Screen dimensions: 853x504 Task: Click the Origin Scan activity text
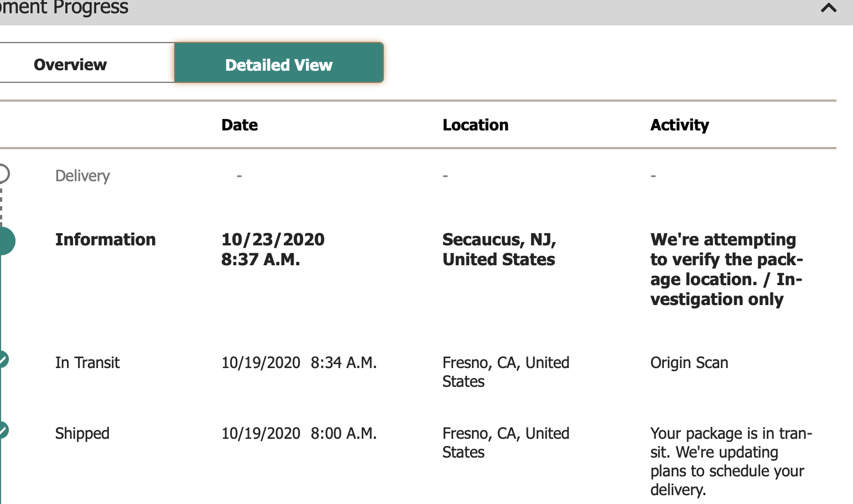(x=689, y=363)
